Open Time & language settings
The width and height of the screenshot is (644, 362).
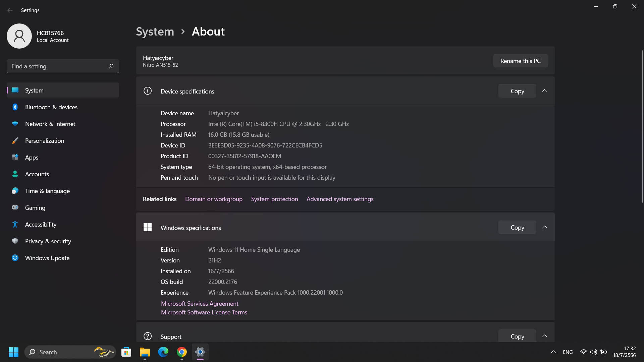pos(63,191)
